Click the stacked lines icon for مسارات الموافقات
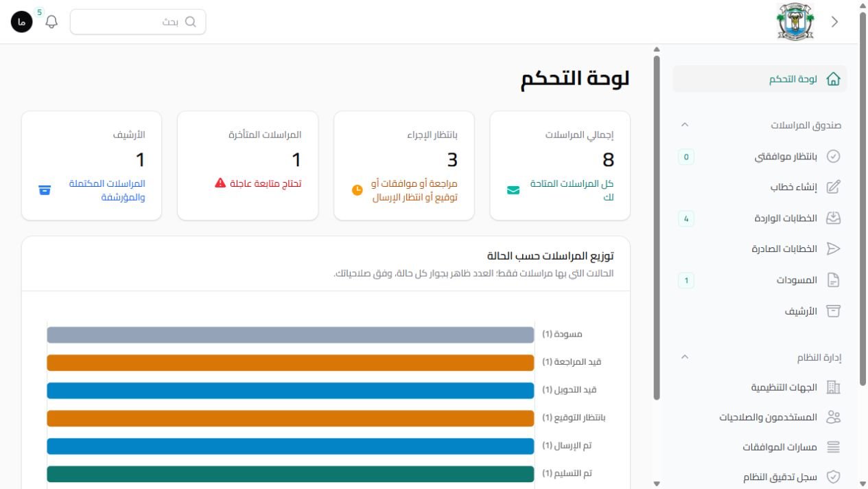The height and width of the screenshot is (489, 868). 833,447
